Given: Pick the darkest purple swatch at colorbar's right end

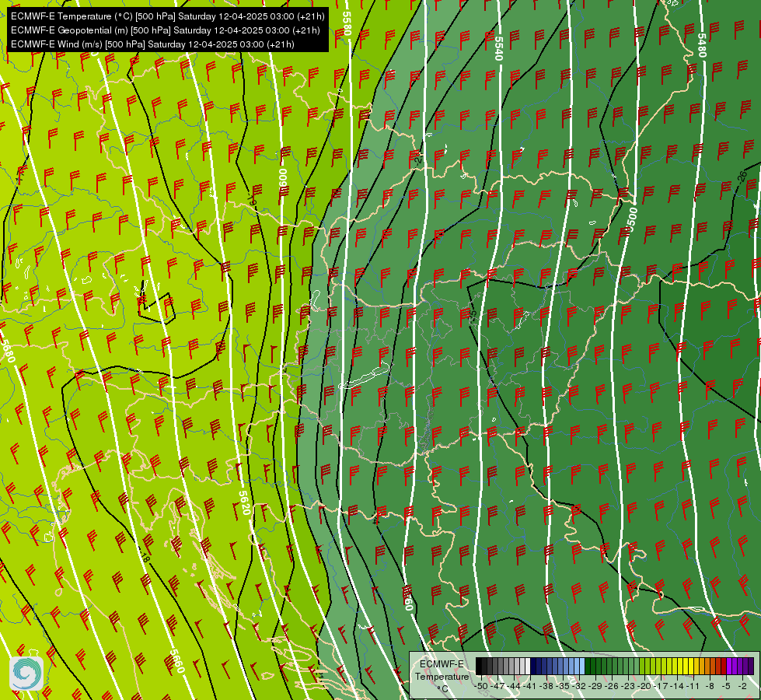Looking at the screenshot, I should (751, 666).
